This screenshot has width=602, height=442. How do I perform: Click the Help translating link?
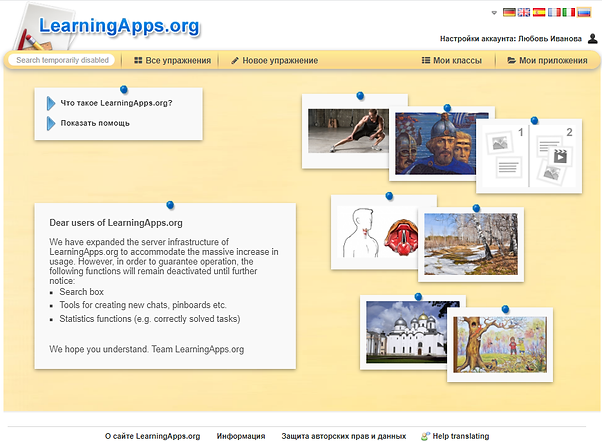pos(461,436)
